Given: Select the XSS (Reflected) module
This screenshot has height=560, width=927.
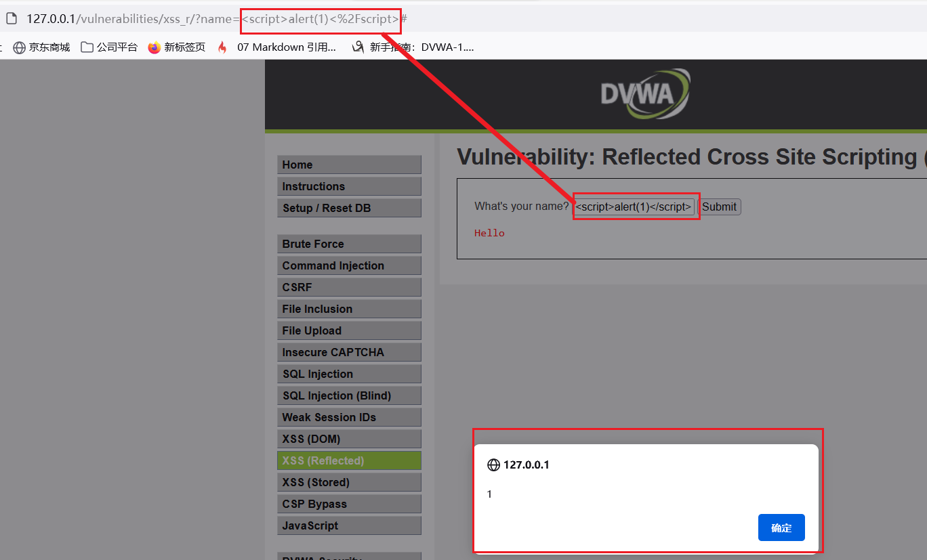Looking at the screenshot, I should click(349, 460).
